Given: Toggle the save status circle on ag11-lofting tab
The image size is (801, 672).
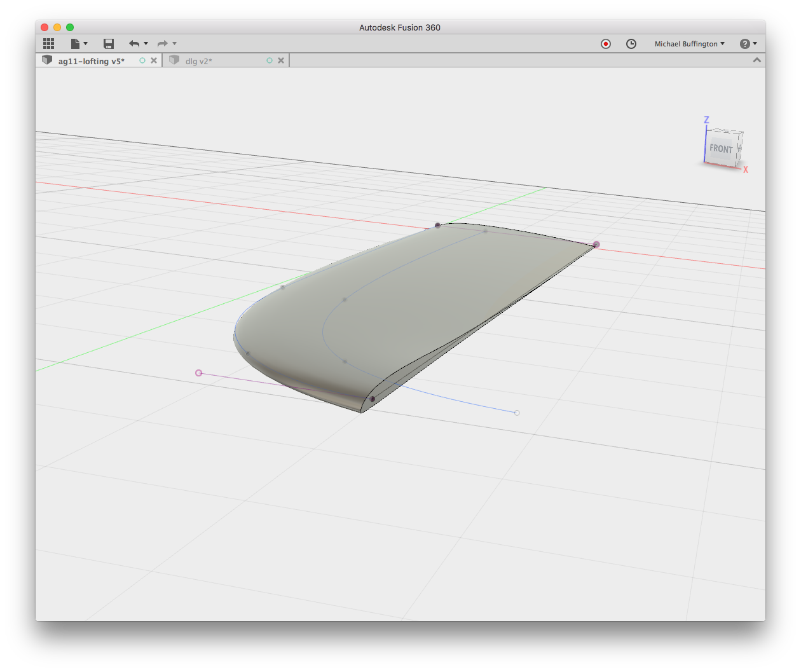Looking at the screenshot, I should 142,60.
